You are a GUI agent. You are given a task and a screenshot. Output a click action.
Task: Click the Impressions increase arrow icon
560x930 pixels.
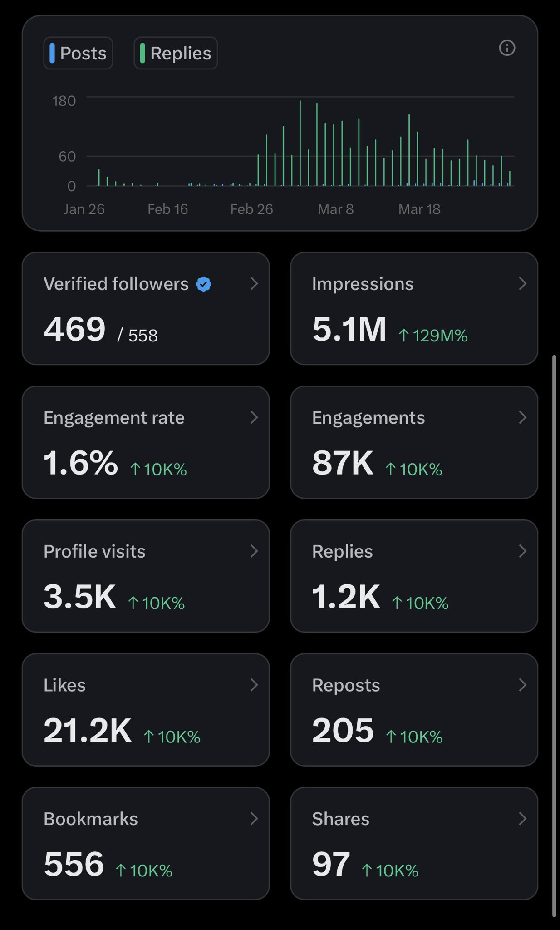click(403, 336)
